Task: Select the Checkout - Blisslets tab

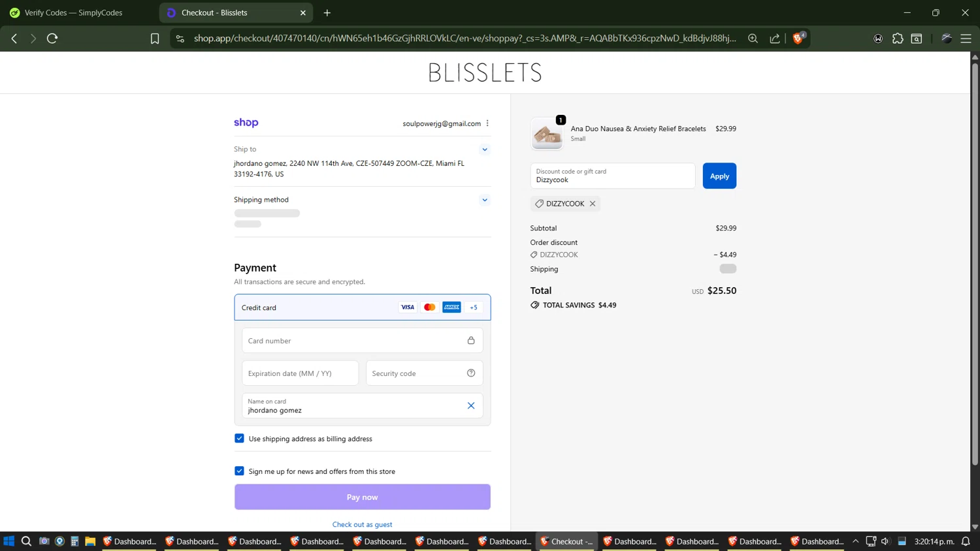Action: pyautogui.click(x=235, y=12)
